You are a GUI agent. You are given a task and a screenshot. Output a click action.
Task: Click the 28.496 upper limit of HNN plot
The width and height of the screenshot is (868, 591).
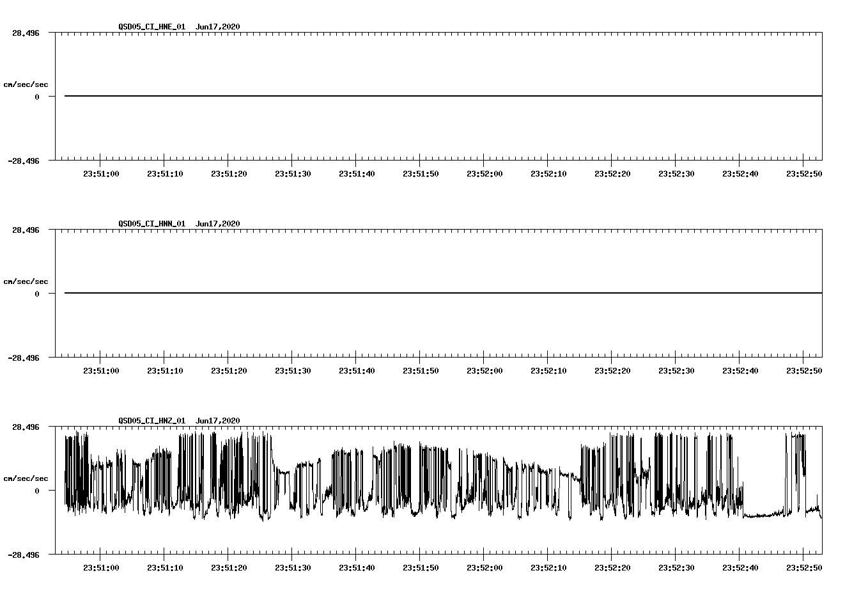pos(26,230)
